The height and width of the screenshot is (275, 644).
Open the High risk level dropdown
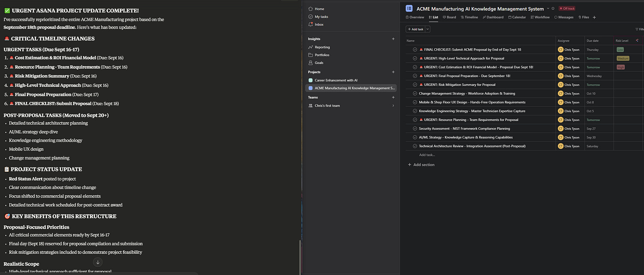pos(621,67)
